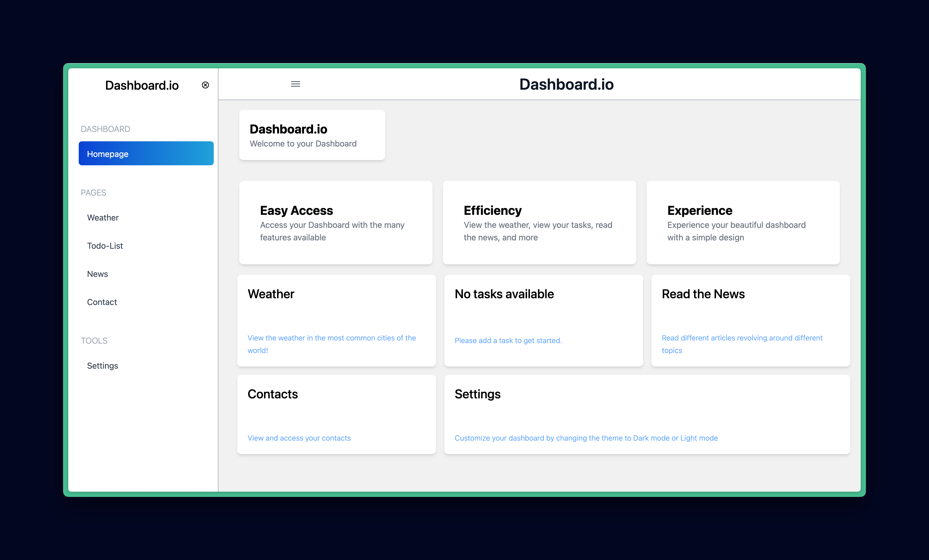929x560 pixels.
Task: Click the TOOLS section label
Action: 94,340
